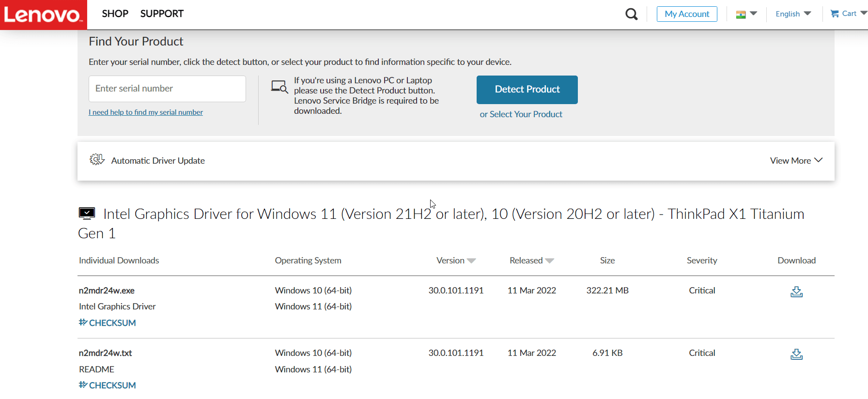
Task: Click the Detect Product button
Action: point(527,90)
